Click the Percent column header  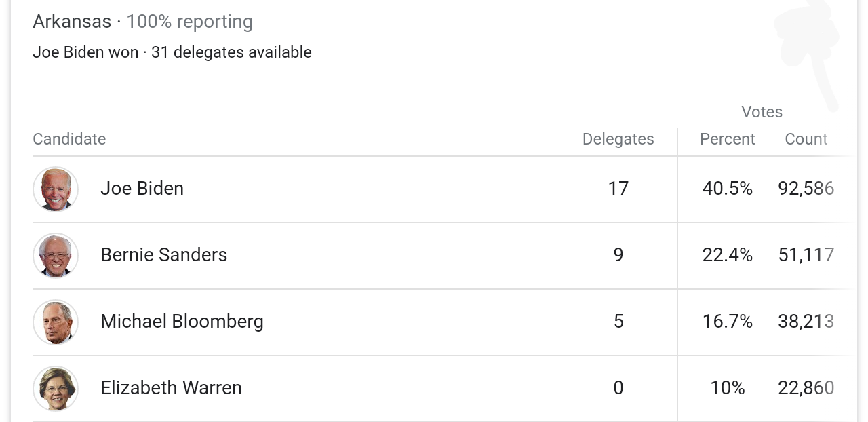(727, 139)
